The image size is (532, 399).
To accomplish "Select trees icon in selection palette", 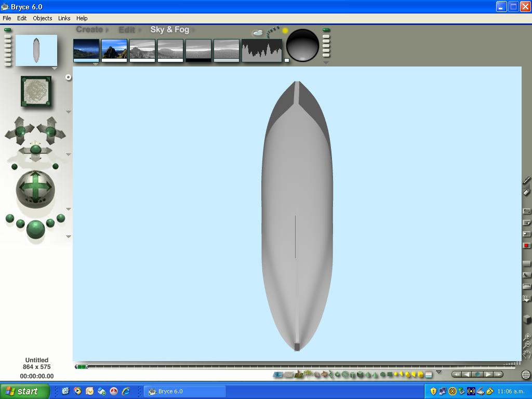I will [308, 374].
